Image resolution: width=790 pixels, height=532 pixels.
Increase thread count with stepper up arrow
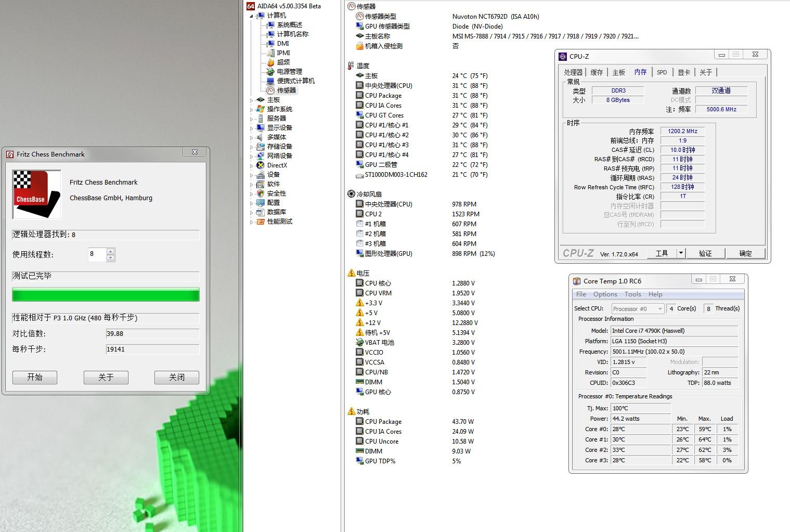[x=110, y=251]
